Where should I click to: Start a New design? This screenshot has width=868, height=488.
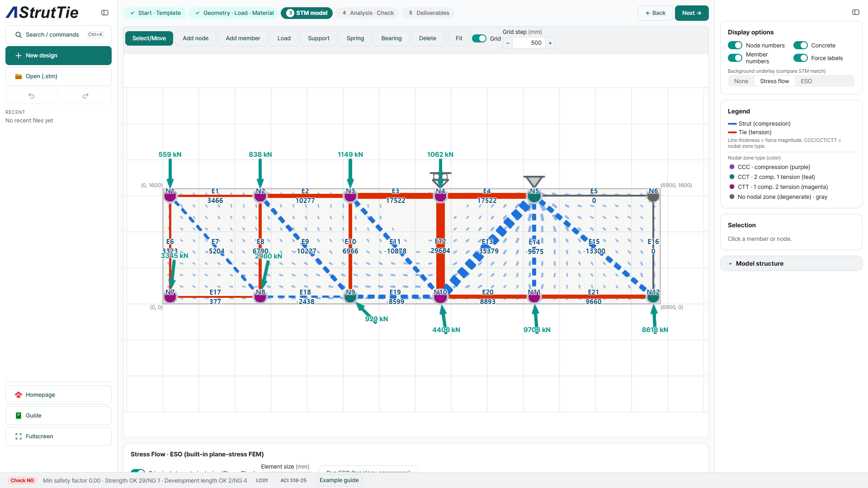click(x=58, y=56)
